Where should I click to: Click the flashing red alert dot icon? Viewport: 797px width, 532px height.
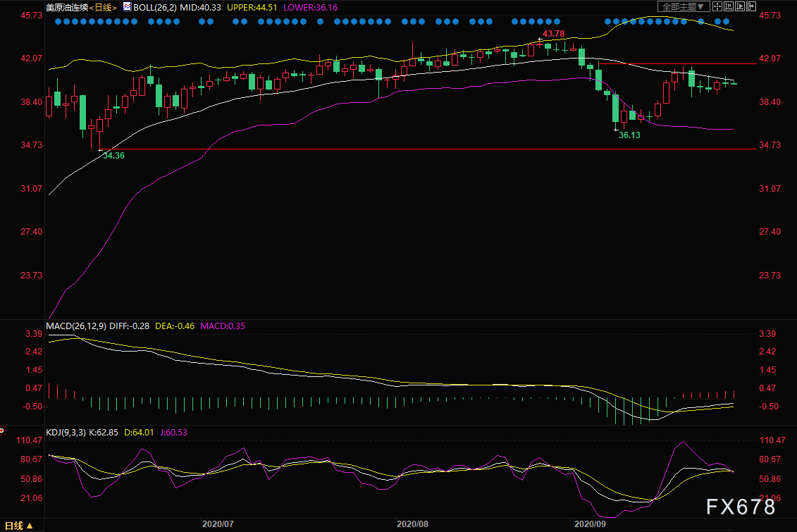(3, 430)
